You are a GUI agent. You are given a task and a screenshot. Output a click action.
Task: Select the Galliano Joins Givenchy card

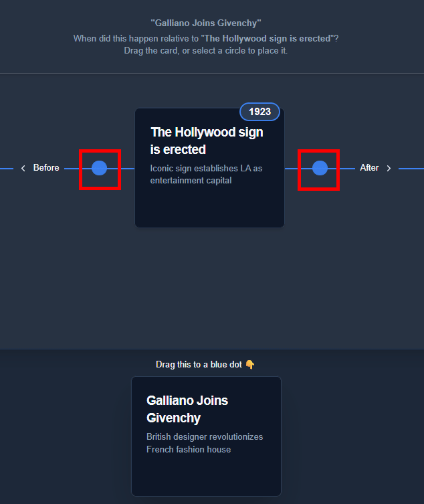[x=206, y=436]
